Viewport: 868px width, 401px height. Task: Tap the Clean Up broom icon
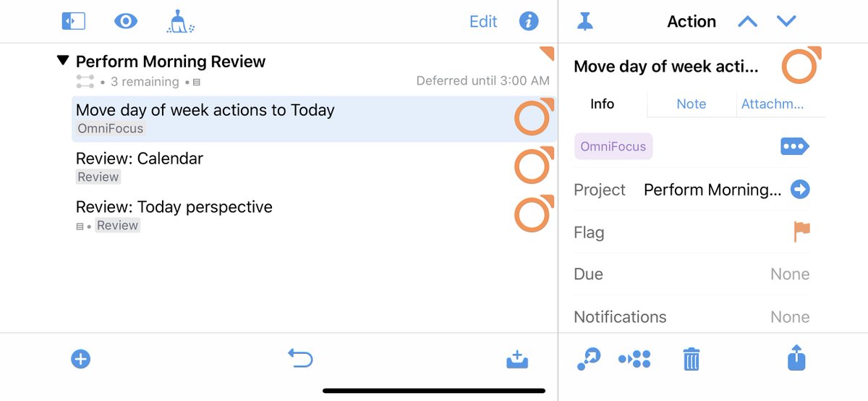[179, 22]
